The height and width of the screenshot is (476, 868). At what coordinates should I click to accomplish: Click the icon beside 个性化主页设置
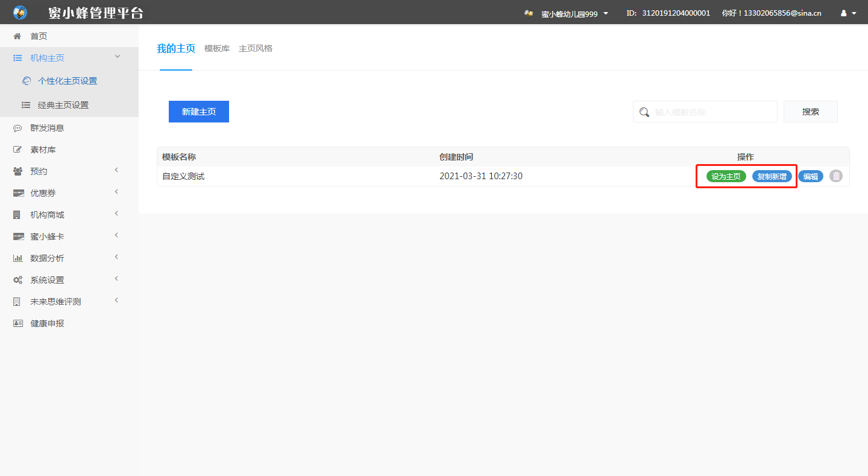pyautogui.click(x=26, y=81)
